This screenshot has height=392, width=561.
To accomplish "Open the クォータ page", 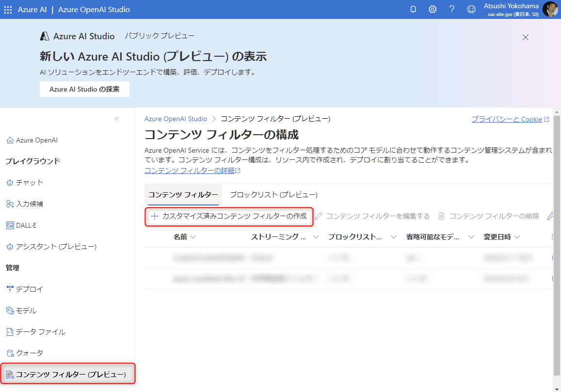I will 25,353.
